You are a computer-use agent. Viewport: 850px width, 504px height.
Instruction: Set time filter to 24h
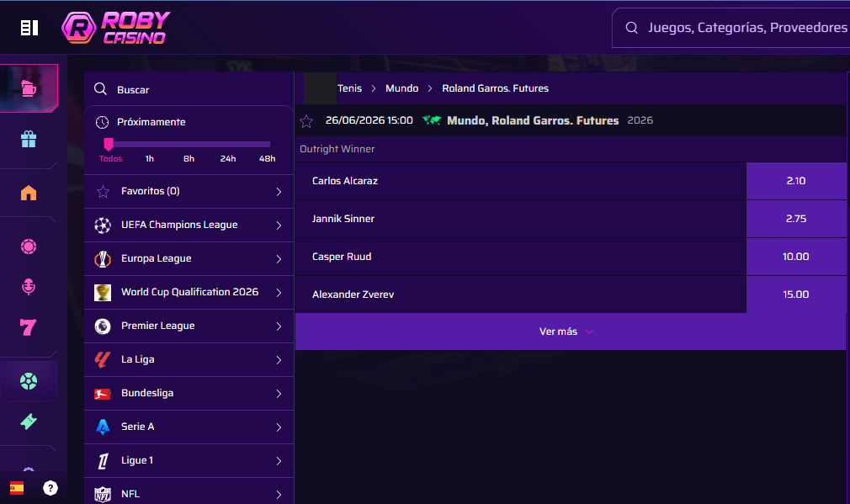[x=228, y=159]
